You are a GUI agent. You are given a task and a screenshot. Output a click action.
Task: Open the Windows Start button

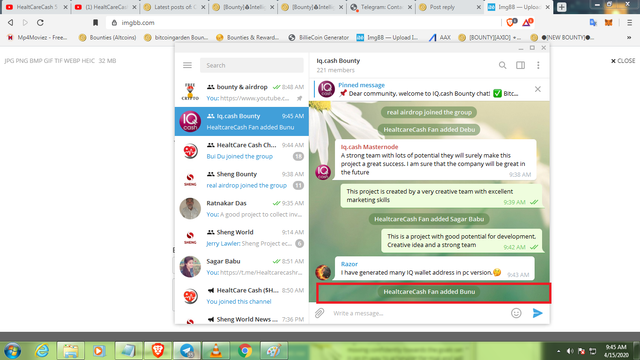[12, 351]
